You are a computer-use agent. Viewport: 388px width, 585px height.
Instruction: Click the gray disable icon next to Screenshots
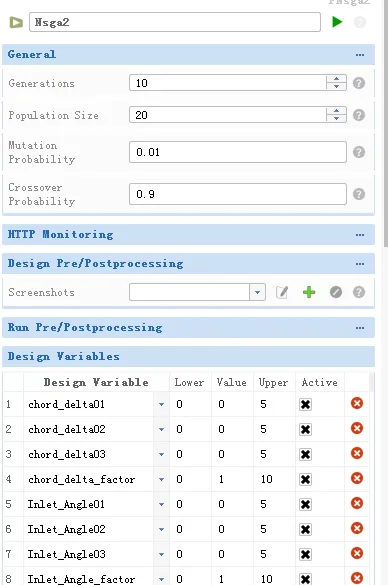[x=336, y=292]
